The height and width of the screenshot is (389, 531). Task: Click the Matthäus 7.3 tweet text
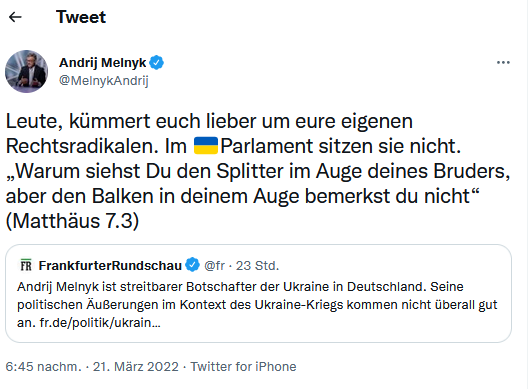[72, 221]
